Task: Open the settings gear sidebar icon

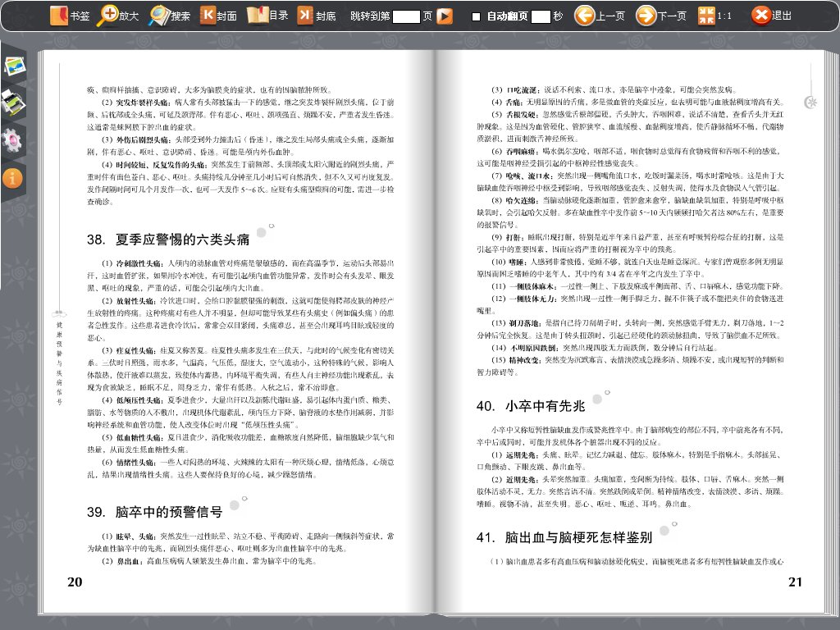Action: click(x=11, y=140)
